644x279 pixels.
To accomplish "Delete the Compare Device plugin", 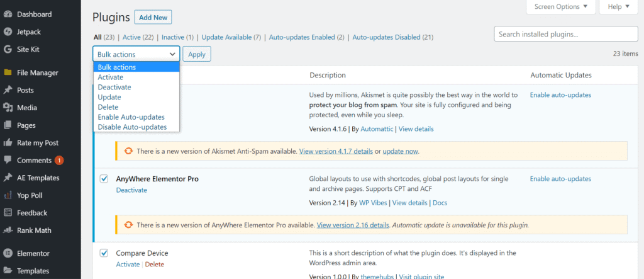I will (x=155, y=264).
